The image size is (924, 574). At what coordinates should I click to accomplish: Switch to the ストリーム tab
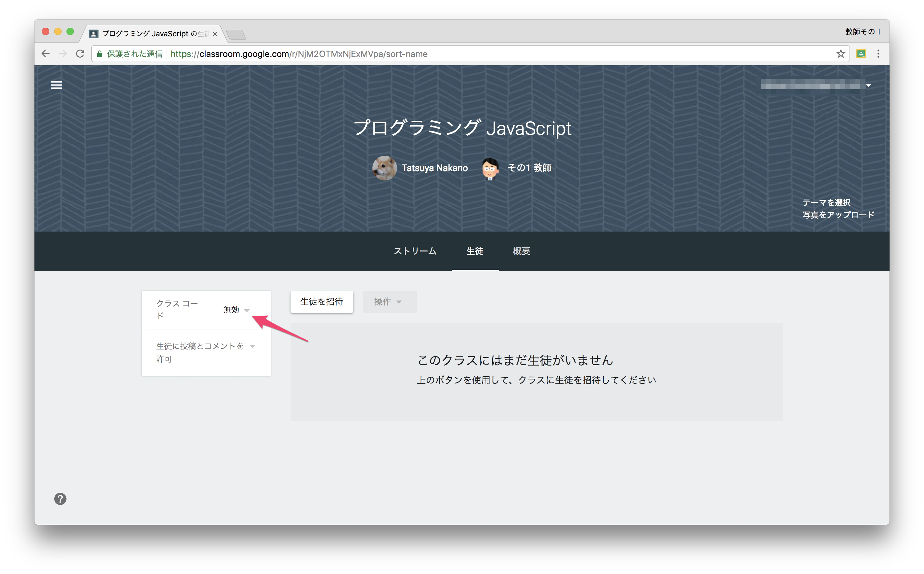[415, 251]
